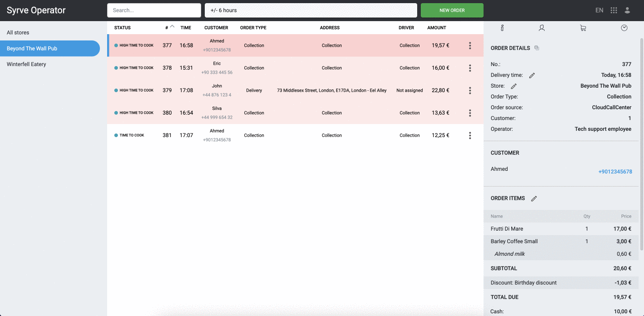644x316 pixels.
Task: Open the cart tab icon in details panel
Action: (583, 28)
